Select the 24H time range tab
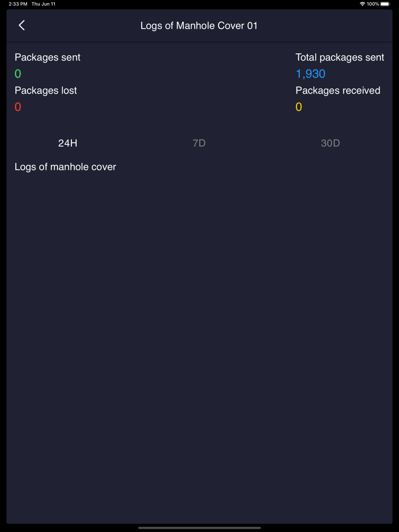 point(68,143)
